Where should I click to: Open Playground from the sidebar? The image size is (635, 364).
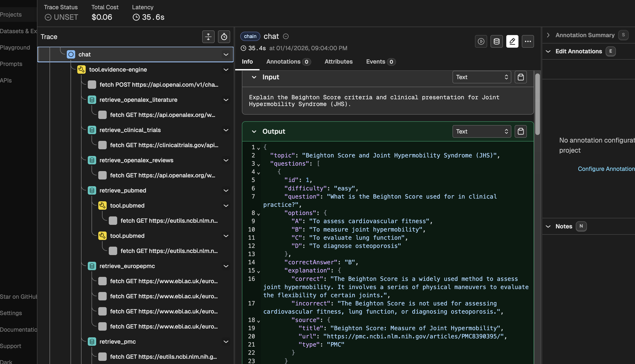15,47
